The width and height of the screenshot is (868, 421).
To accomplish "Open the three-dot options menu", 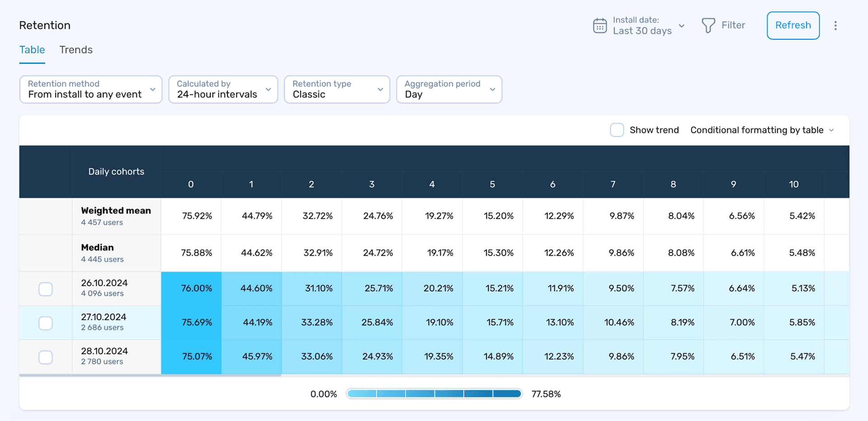I will pyautogui.click(x=835, y=25).
